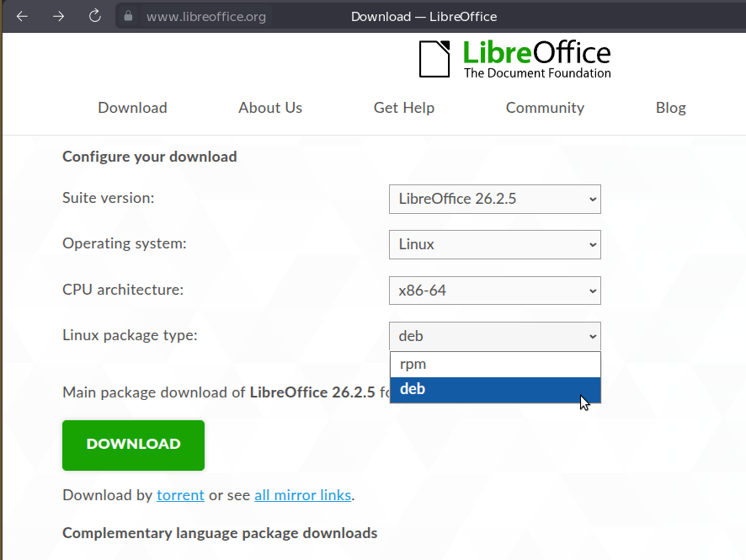The width and height of the screenshot is (746, 560).
Task: Click the padlock site security icon
Action: point(128,16)
